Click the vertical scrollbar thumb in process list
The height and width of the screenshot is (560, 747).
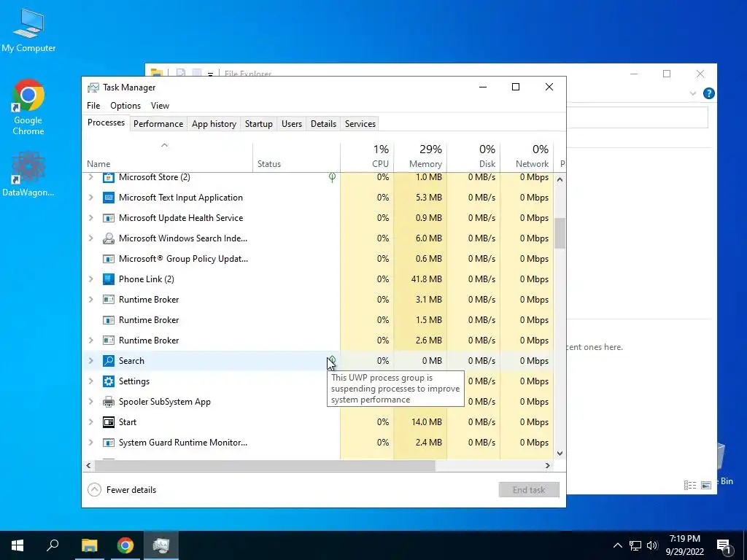click(x=560, y=233)
